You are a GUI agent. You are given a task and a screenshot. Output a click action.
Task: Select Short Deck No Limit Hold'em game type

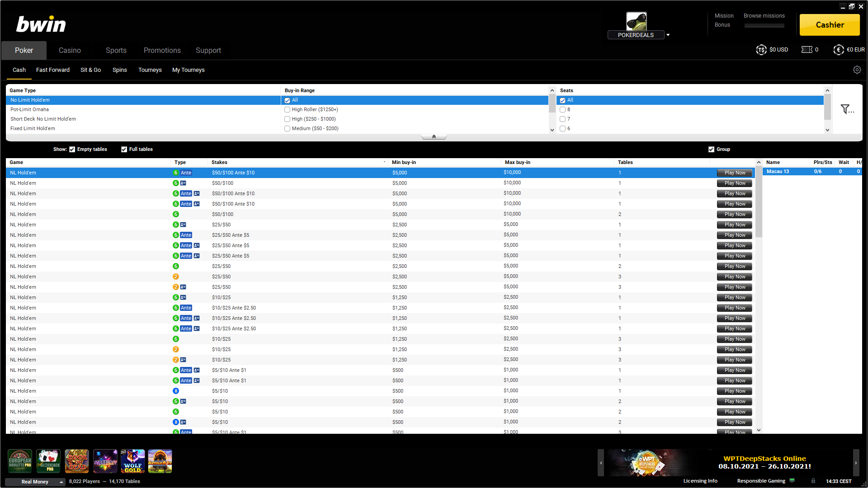coord(143,119)
